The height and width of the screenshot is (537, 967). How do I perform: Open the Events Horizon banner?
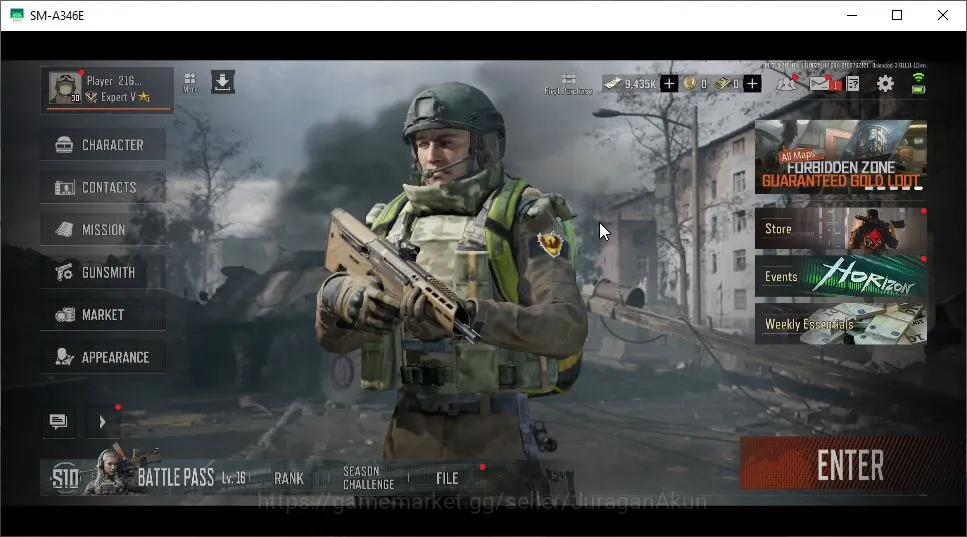click(x=841, y=277)
